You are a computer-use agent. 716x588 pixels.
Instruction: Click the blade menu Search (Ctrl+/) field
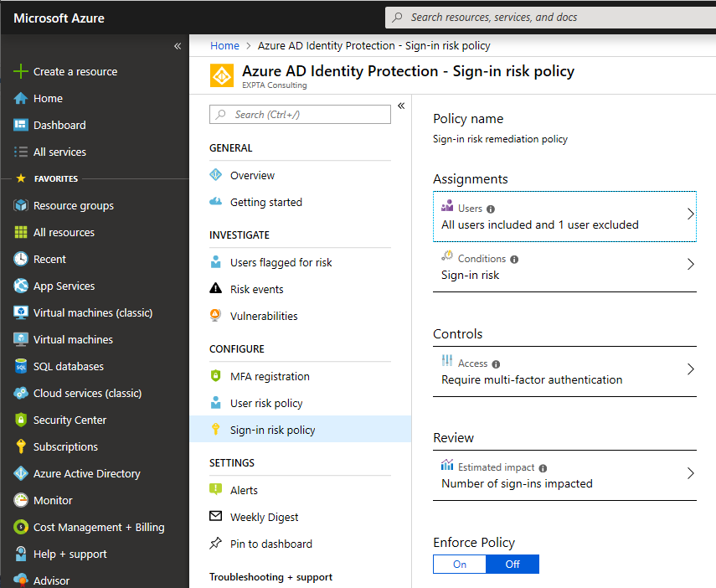pyautogui.click(x=300, y=114)
